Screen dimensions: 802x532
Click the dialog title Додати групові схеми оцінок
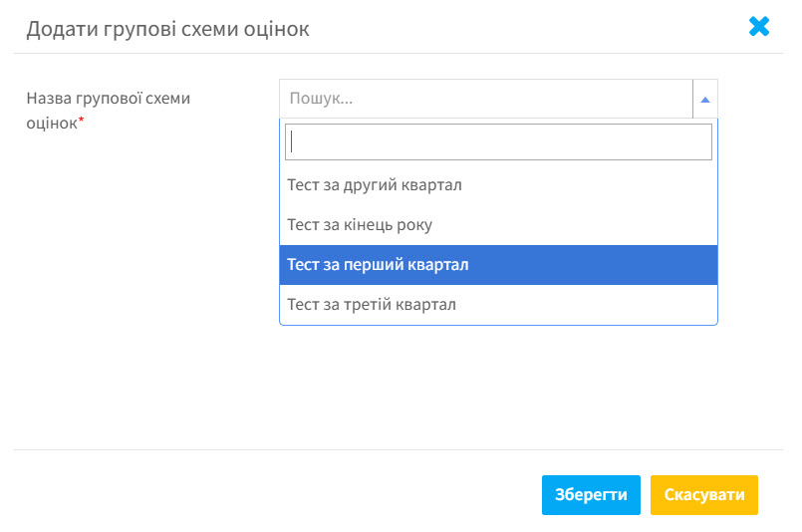(x=167, y=29)
